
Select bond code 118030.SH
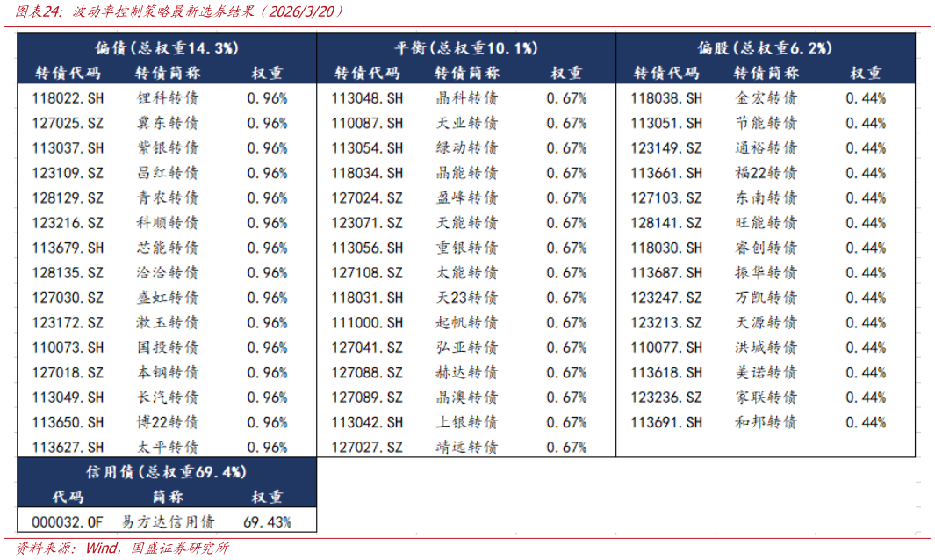[666, 248]
